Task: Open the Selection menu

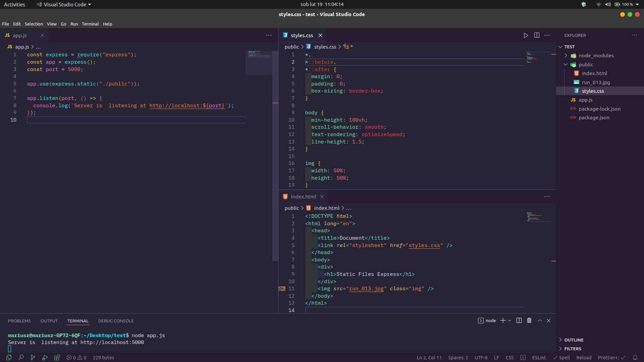Action: 34,24
